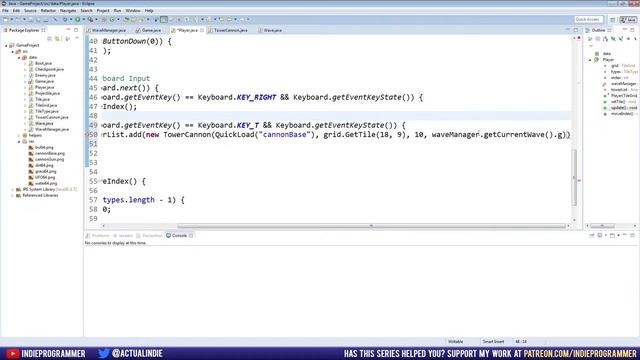
Task: Select the Java perspective button
Action: point(628,20)
